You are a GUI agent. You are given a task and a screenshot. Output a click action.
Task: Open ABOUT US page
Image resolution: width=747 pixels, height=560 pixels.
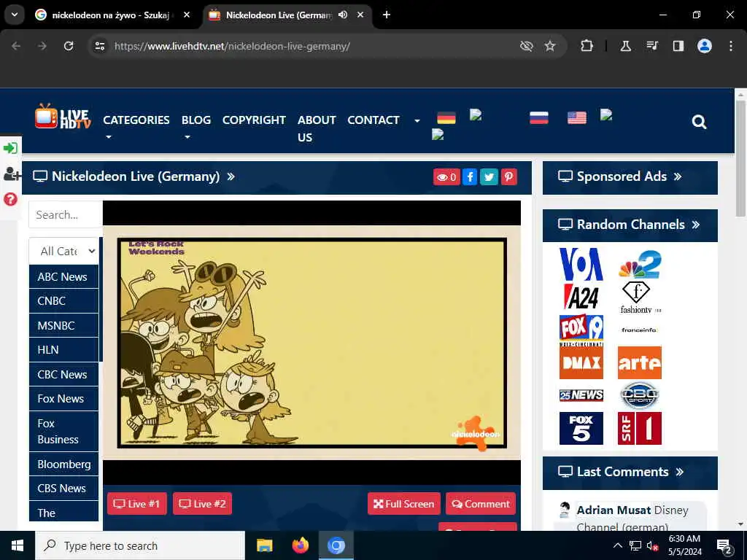coord(317,128)
